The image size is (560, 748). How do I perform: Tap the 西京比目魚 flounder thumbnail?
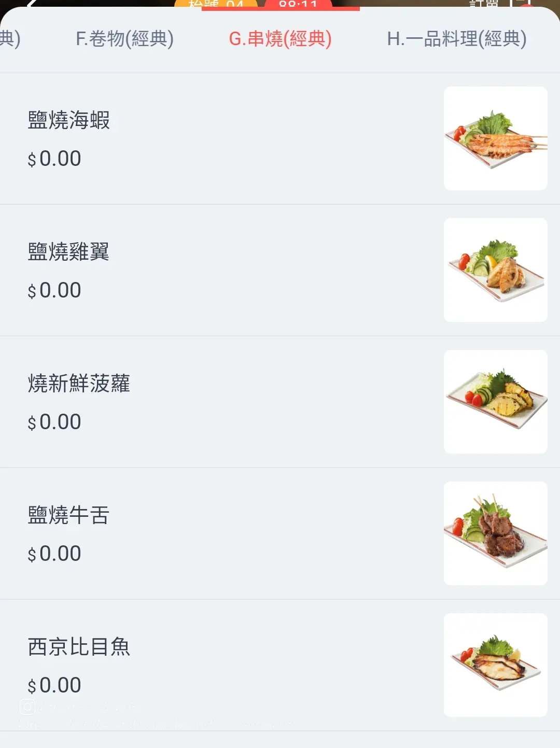(x=496, y=665)
